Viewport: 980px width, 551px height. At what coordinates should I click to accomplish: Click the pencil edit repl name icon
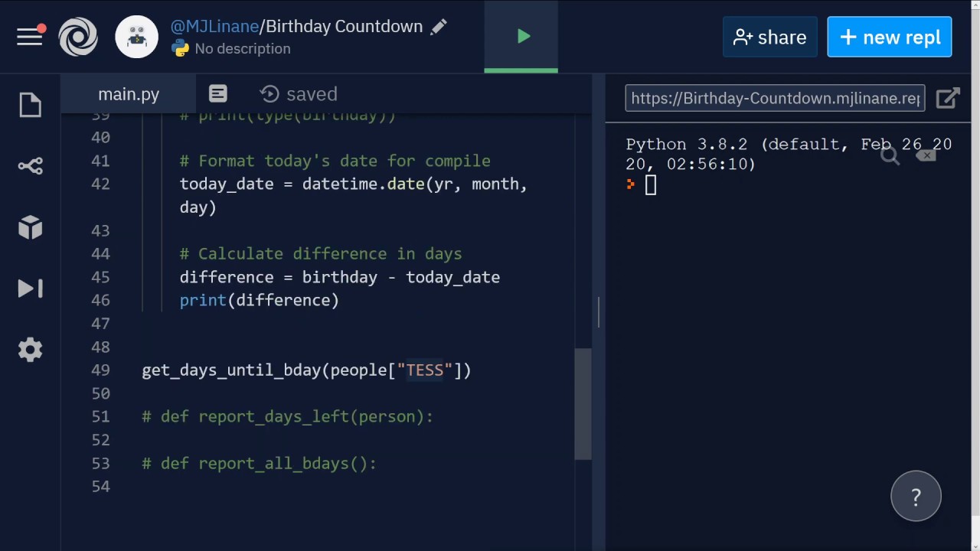pos(439,27)
